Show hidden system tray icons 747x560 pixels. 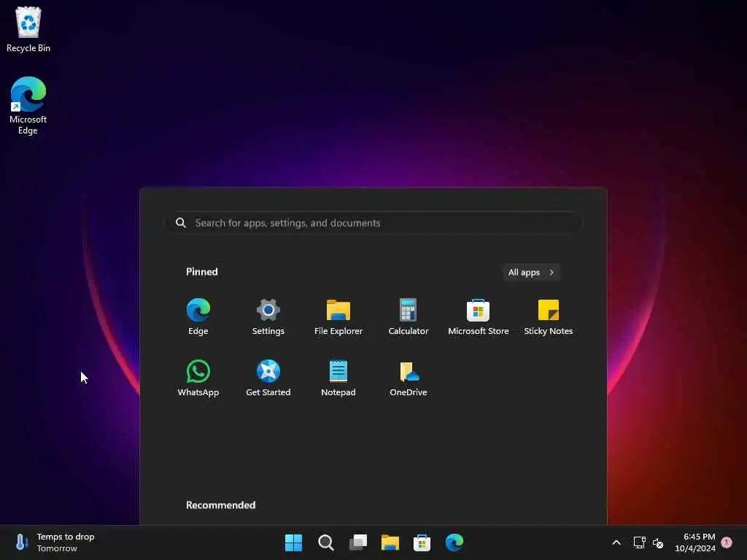point(616,542)
